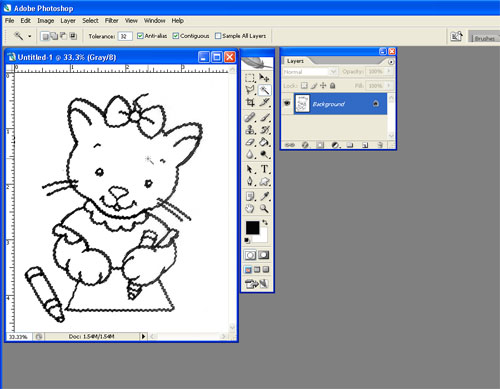Viewport: 500px width, 389px height.
Task: Uncheck the Contiguous checkbox
Action: (176, 36)
